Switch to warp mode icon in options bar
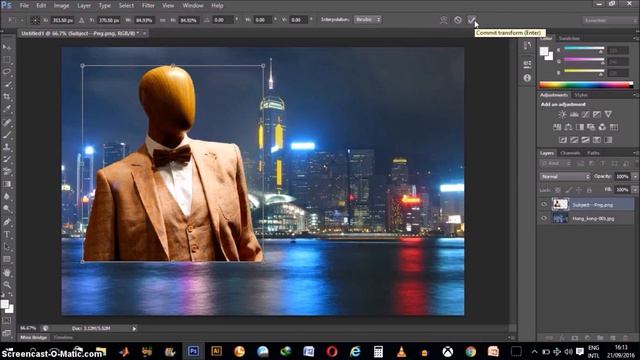The width and height of the screenshot is (640, 360). point(444,20)
